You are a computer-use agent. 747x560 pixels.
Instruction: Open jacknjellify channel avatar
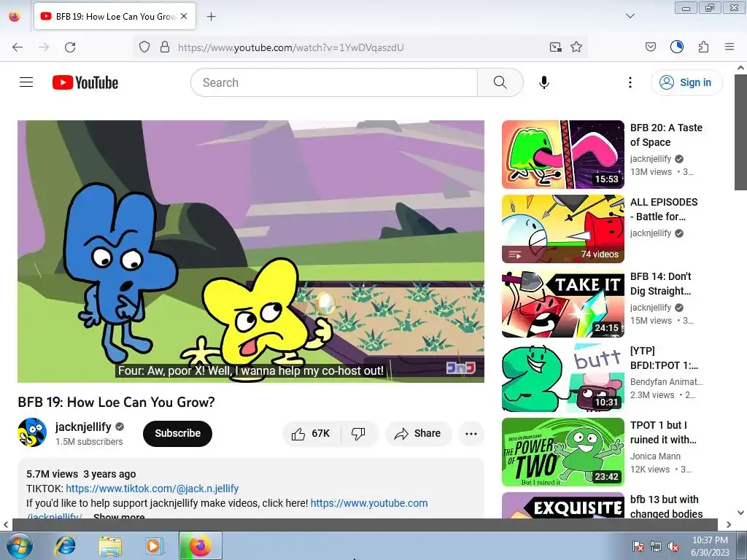pyautogui.click(x=32, y=433)
